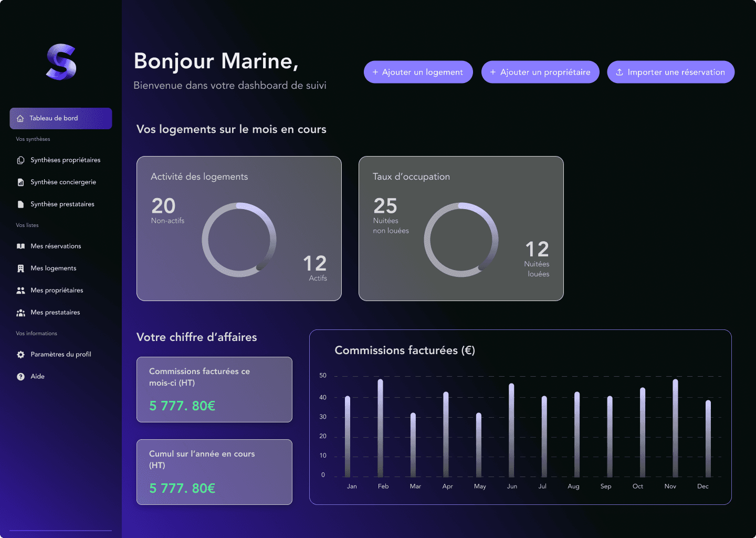Click the Mes prestataires group icon
Viewport: 756px width, 538px height.
point(20,313)
